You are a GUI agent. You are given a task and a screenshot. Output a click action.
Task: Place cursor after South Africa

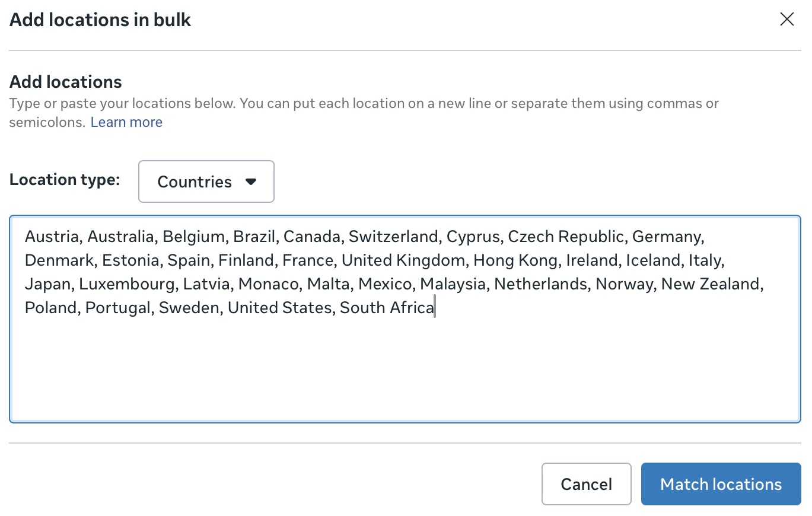point(435,307)
